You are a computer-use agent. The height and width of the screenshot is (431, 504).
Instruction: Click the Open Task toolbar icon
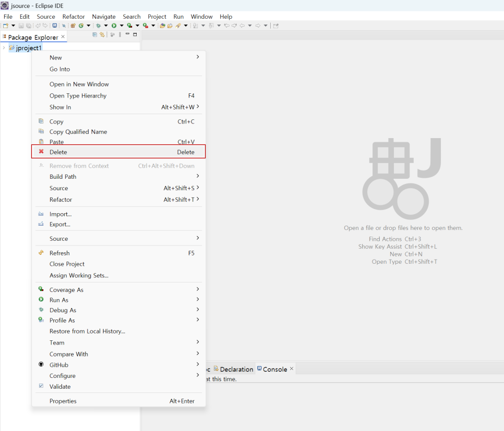[170, 26]
